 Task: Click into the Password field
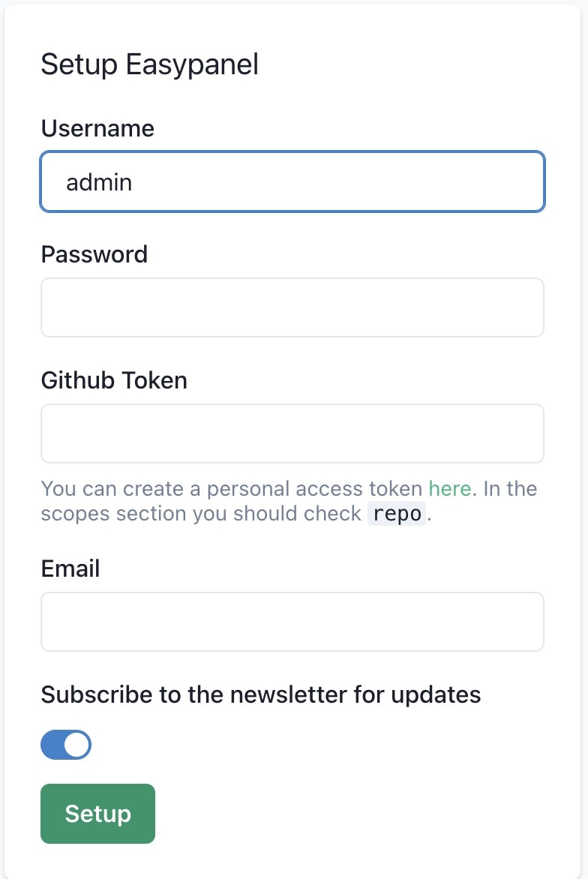[x=292, y=307]
